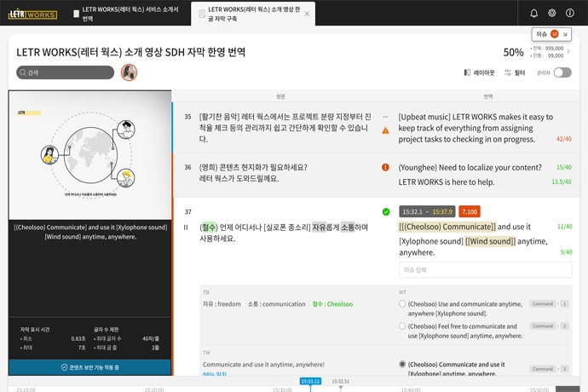
Task: Click the LETR WORKS logo
Action: click(32, 14)
